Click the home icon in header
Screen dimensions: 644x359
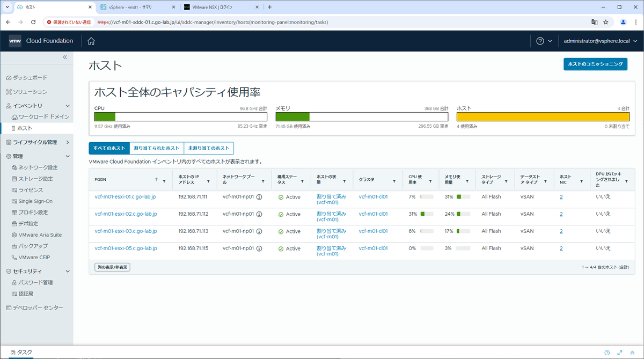91,41
